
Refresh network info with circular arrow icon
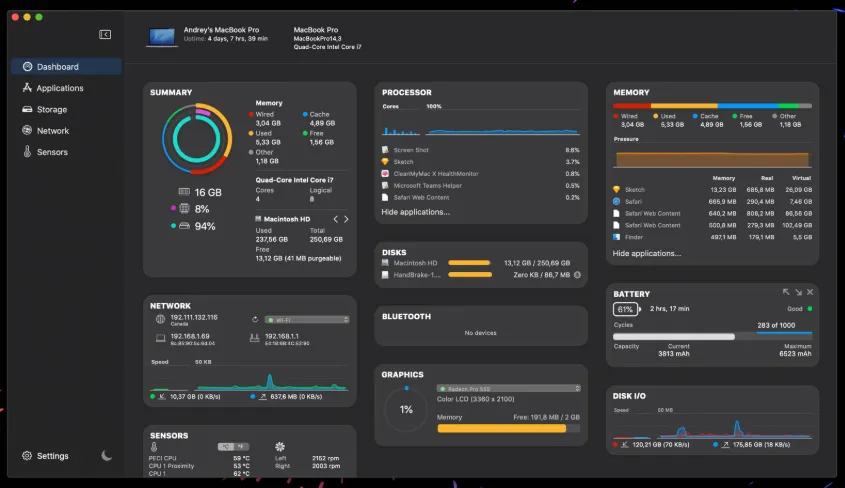coord(255,319)
